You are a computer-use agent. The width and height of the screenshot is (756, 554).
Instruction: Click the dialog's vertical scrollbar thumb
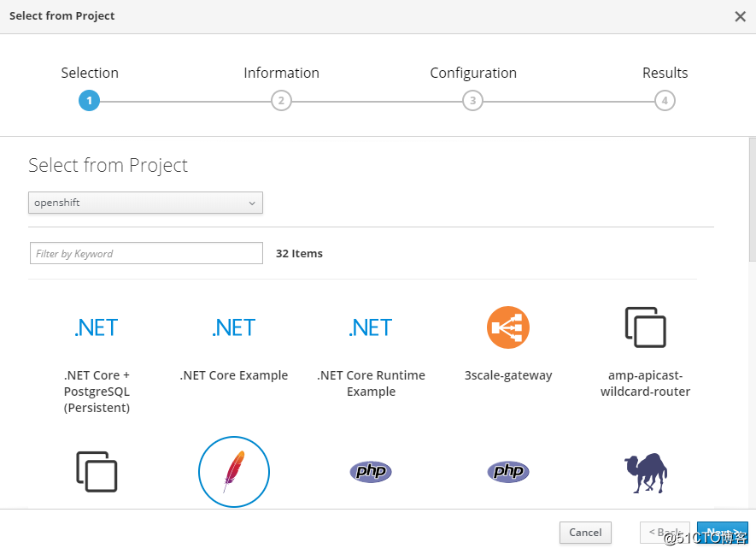[752, 199]
